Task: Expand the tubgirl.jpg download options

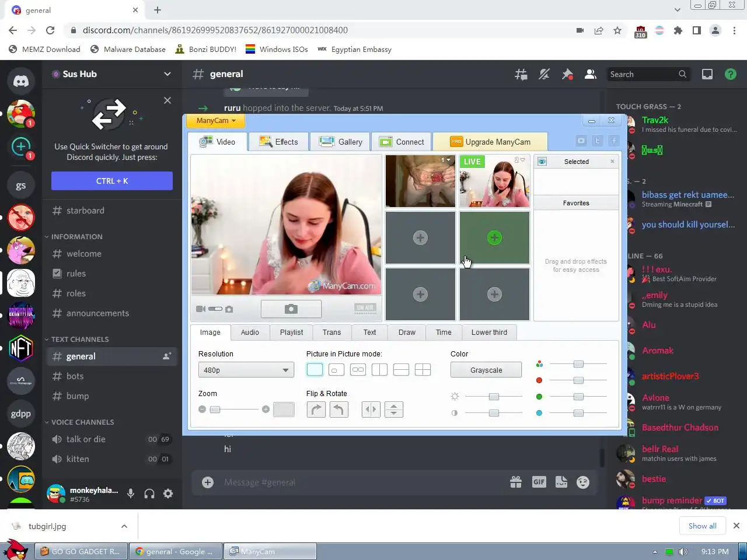Action: point(124,526)
